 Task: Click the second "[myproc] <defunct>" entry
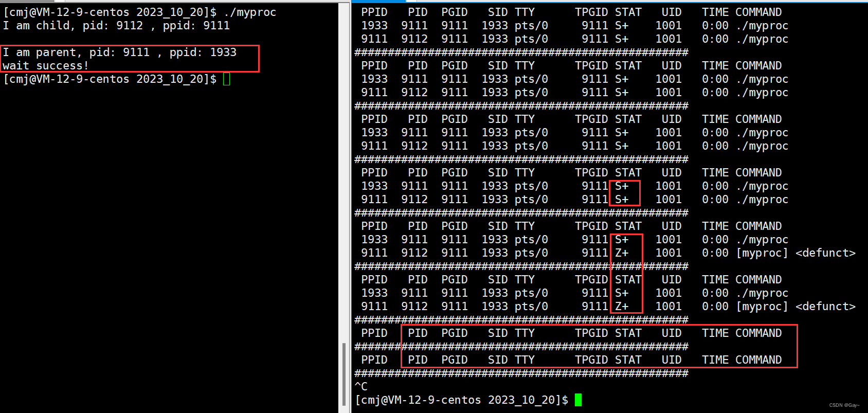point(795,307)
